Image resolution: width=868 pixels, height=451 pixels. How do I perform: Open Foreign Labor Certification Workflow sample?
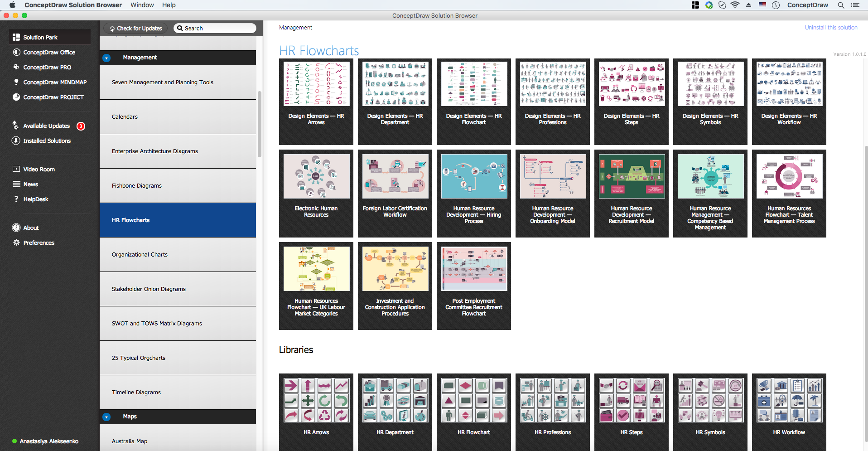pos(395,194)
